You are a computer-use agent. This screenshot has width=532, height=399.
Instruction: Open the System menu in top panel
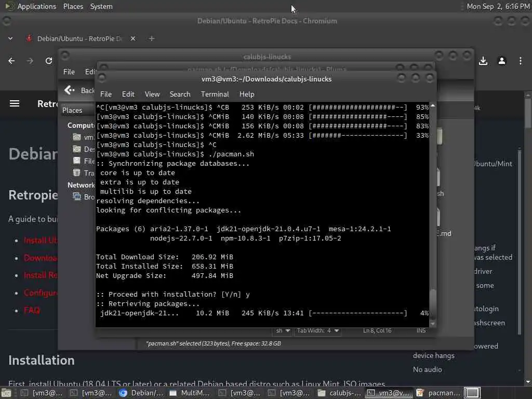click(101, 6)
